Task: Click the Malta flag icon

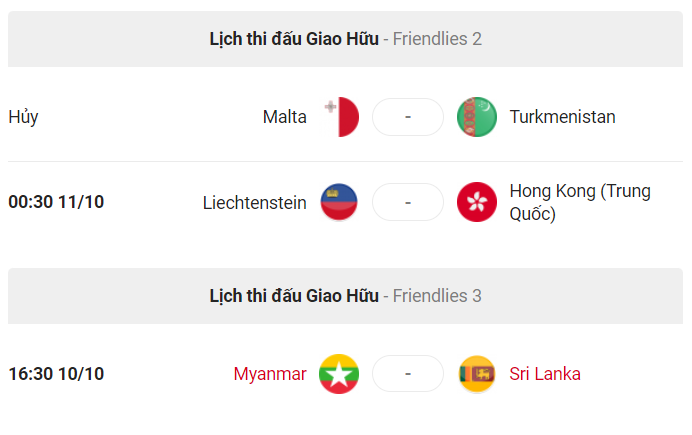Action: (339, 117)
